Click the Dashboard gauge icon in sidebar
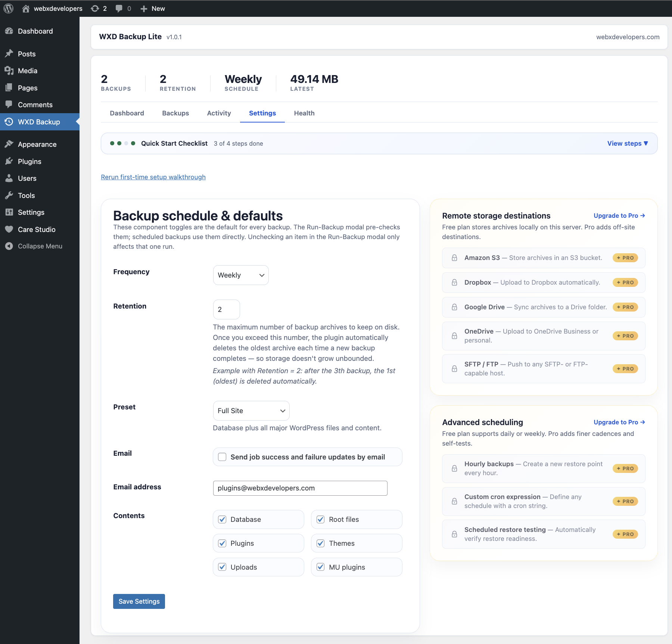The image size is (672, 644). (9, 31)
